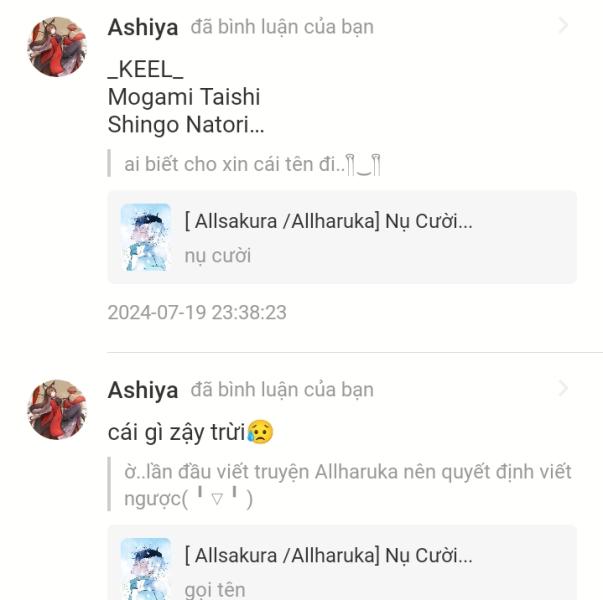Tap username Ashiya in first notification
This screenshot has width=603, height=600.
[143, 28]
